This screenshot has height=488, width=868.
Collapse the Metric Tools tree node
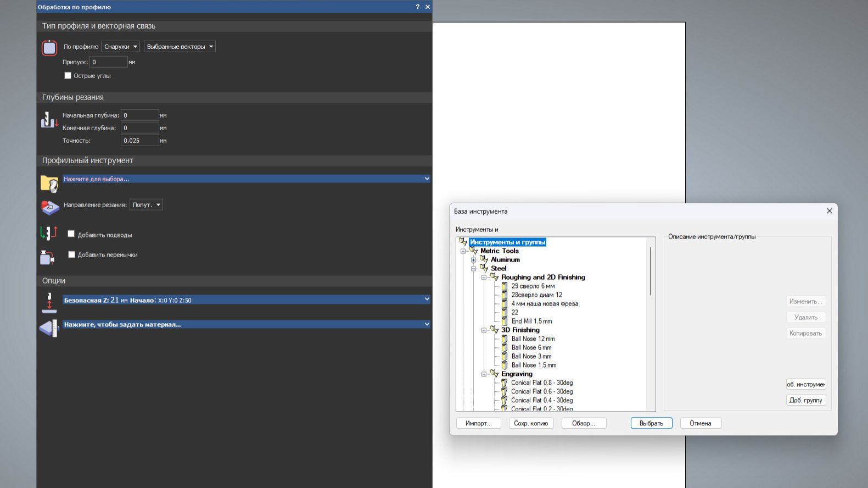click(x=463, y=251)
